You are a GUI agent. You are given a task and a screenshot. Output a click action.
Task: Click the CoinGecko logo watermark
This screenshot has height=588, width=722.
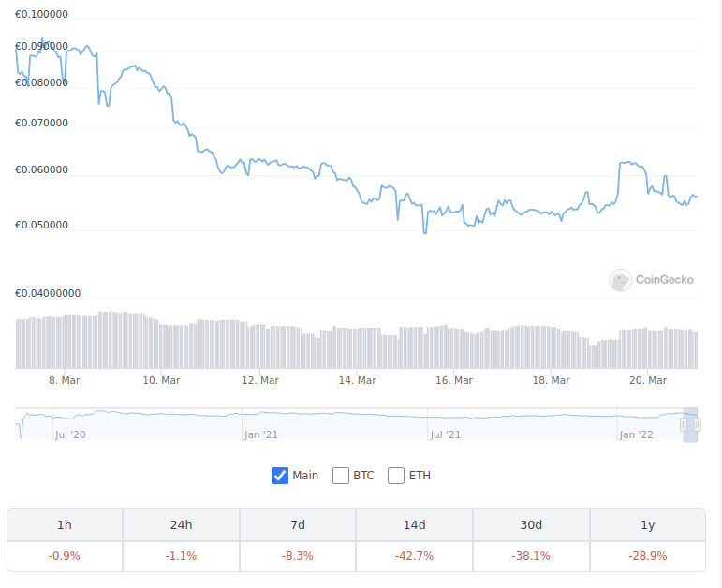tap(651, 280)
